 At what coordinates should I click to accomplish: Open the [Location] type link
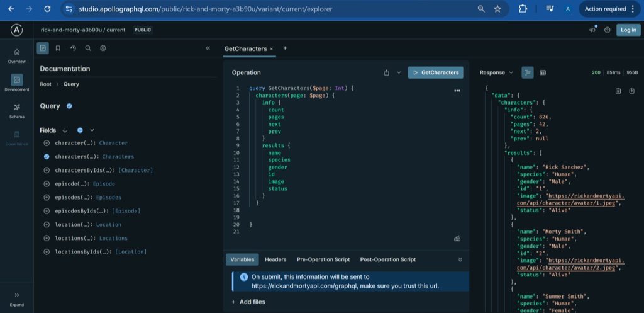[131, 252]
